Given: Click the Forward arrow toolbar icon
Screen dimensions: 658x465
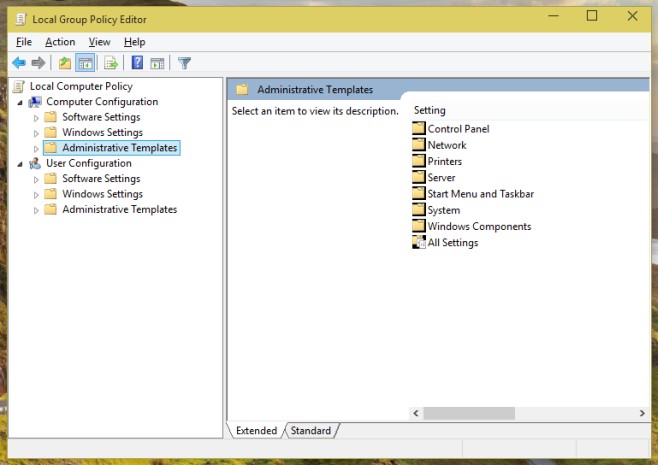Looking at the screenshot, I should tap(38, 63).
